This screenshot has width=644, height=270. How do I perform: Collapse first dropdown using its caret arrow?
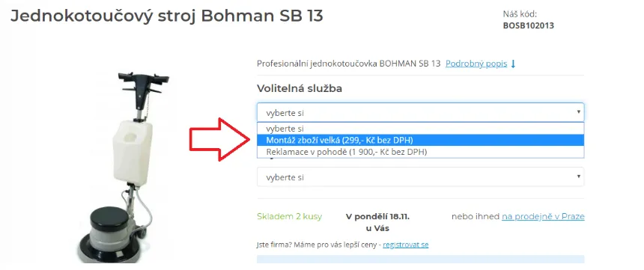pyautogui.click(x=578, y=111)
